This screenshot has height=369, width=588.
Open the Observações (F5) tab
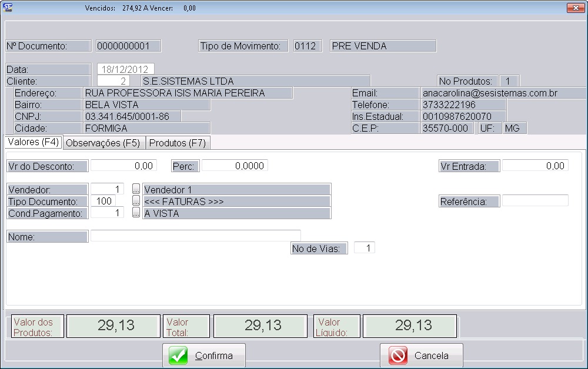103,143
